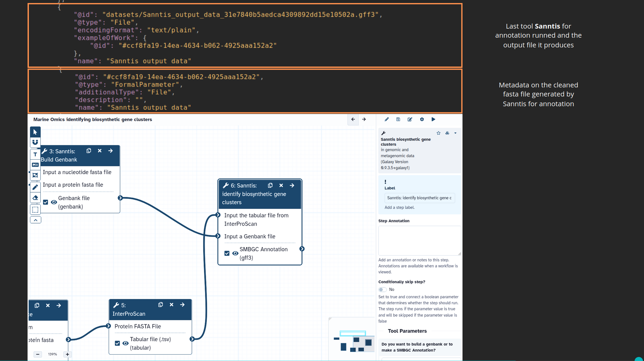
Task: Open tool versions cubes icon
Action: (447, 133)
